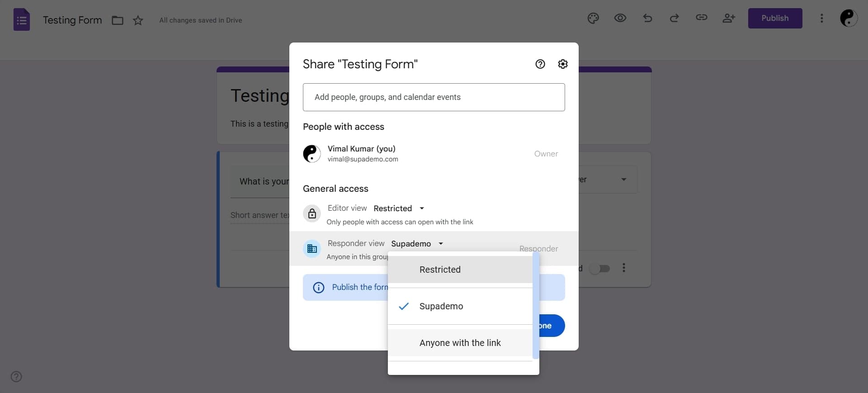
Task: Open the question type dropdown arrow
Action: coord(623,180)
